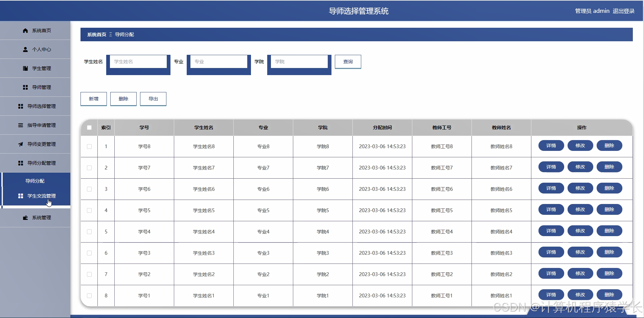The width and height of the screenshot is (644, 318).
Task: Expand the 导师选择管理 sidebar menu label
Action: click(42, 106)
